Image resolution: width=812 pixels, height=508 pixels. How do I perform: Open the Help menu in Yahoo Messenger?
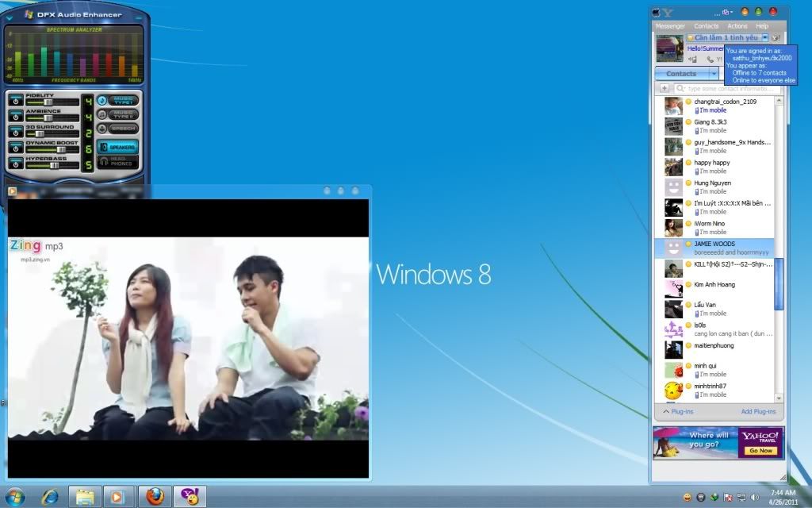762,26
